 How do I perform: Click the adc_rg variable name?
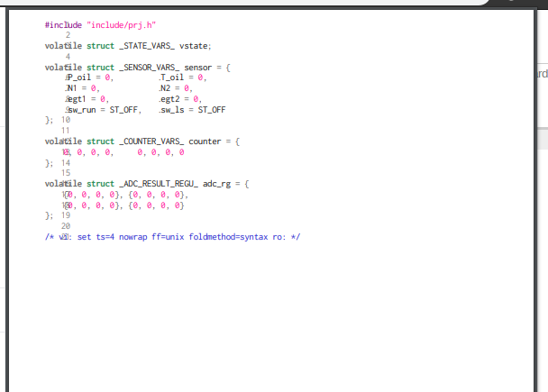pyautogui.click(x=216, y=184)
